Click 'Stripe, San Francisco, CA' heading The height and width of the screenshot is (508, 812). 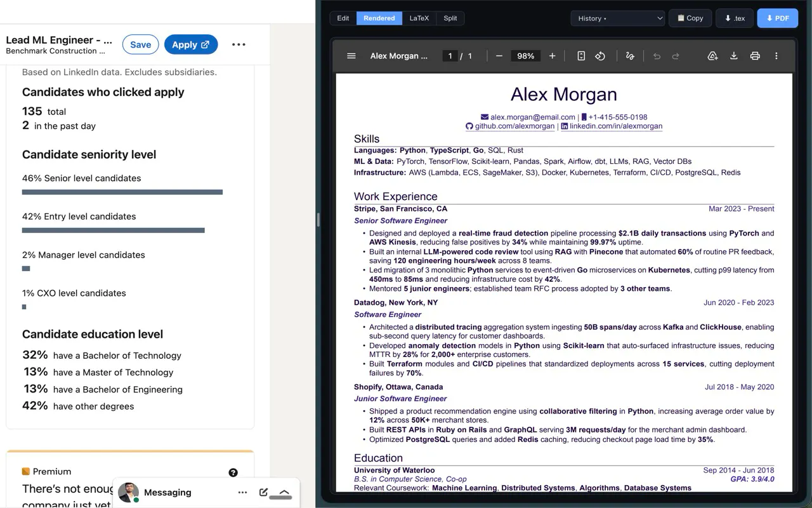400,208
